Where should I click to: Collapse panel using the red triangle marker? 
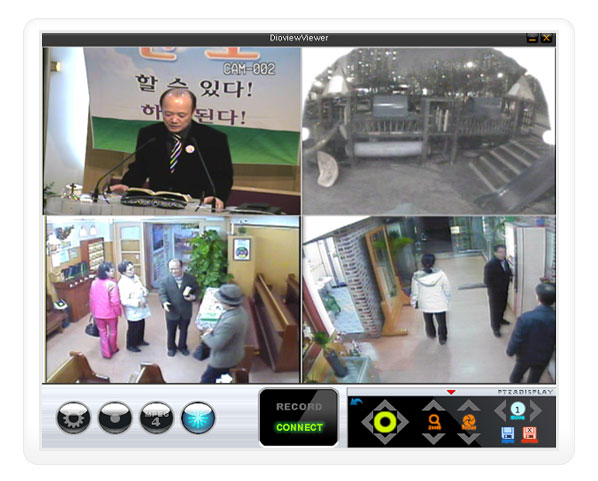click(451, 392)
